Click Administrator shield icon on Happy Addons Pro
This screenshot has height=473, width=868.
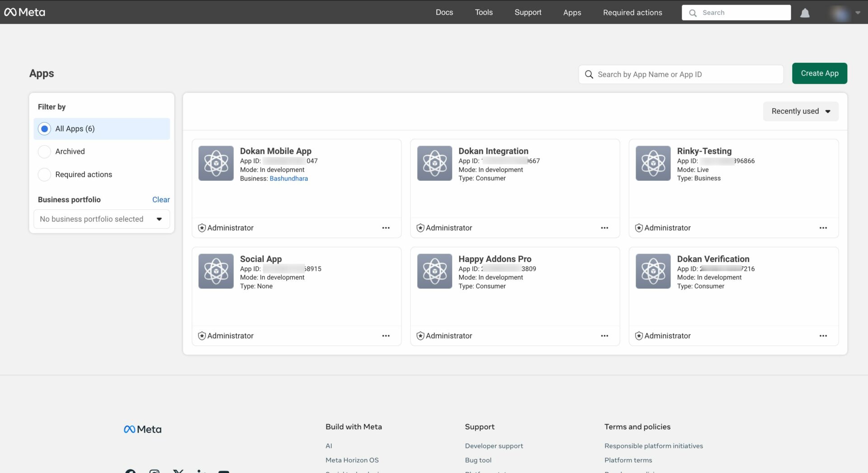point(420,336)
